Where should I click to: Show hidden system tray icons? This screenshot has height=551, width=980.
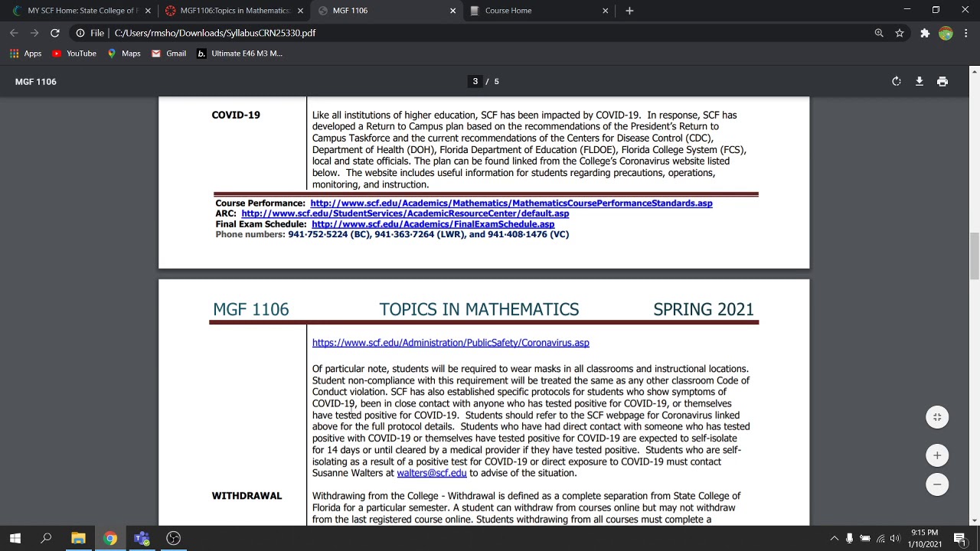click(x=834, y=538)
